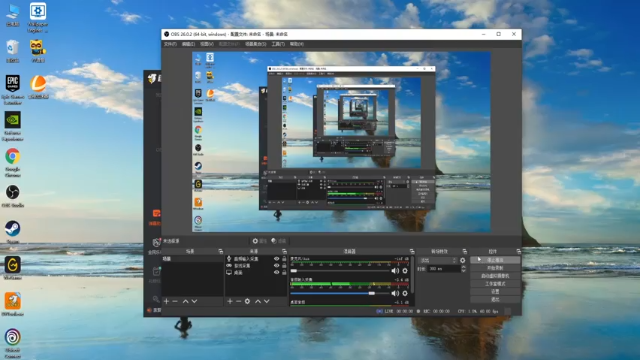This screenshot has width=640, height=360.
Task: Add a new scene with plus icon
Action: [x=166, y=301]
